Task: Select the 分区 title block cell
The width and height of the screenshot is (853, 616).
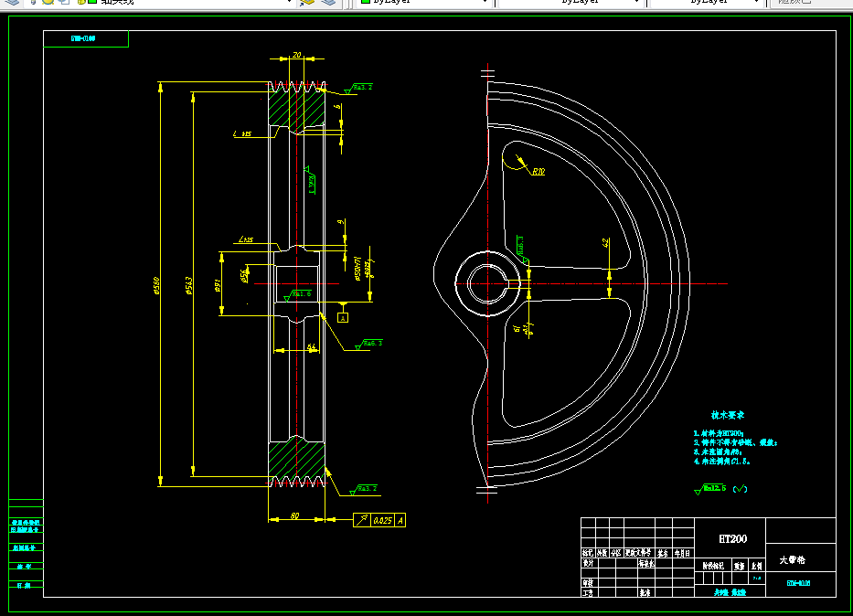Action: point(616,553)
